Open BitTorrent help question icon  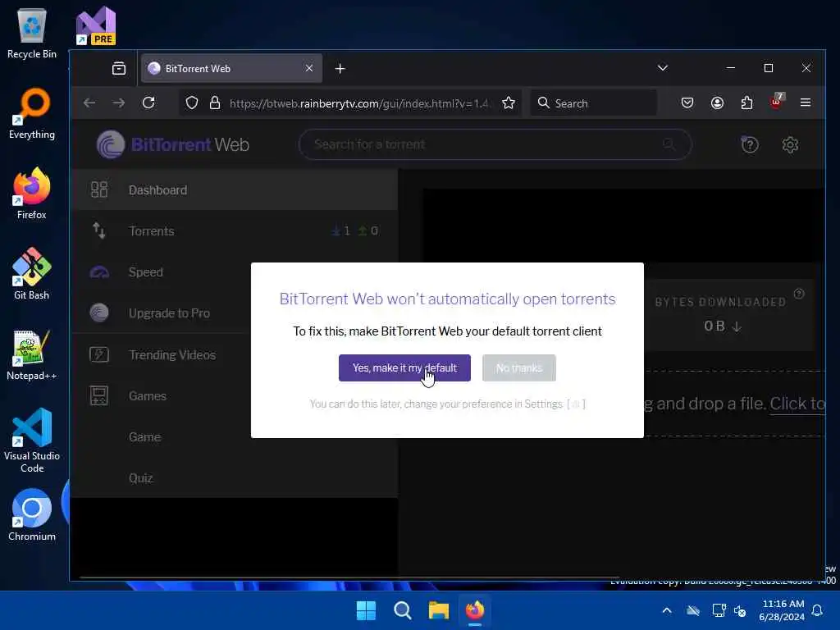[750, 144]
